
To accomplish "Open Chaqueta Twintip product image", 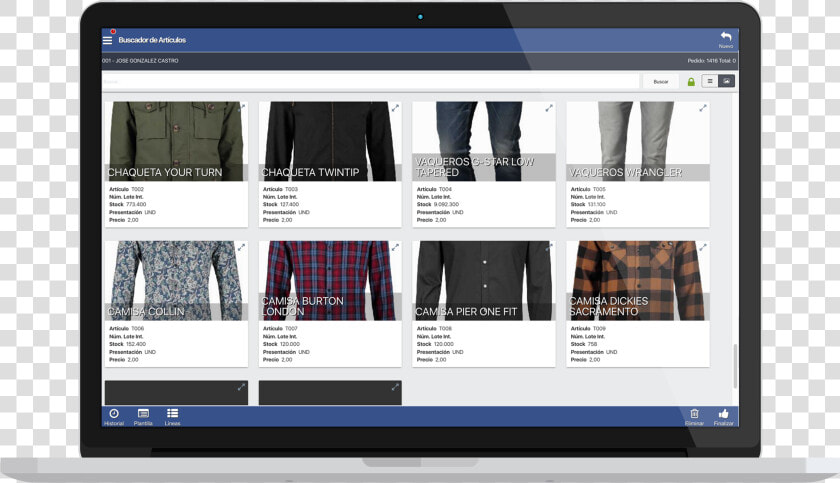I will pos(330,141).
